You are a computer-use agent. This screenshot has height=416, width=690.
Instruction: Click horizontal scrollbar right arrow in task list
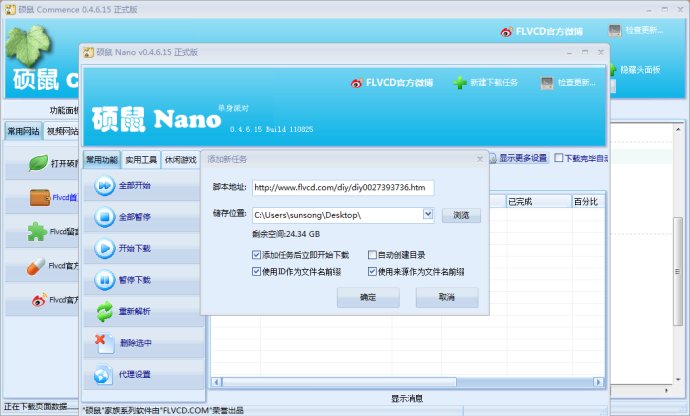[x=598, y=382]
